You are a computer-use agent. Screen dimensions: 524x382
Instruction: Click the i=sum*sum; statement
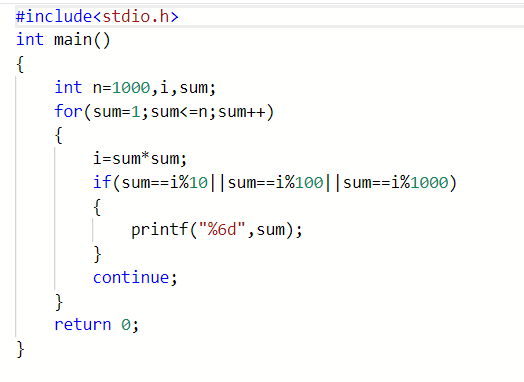pos(140,158)
